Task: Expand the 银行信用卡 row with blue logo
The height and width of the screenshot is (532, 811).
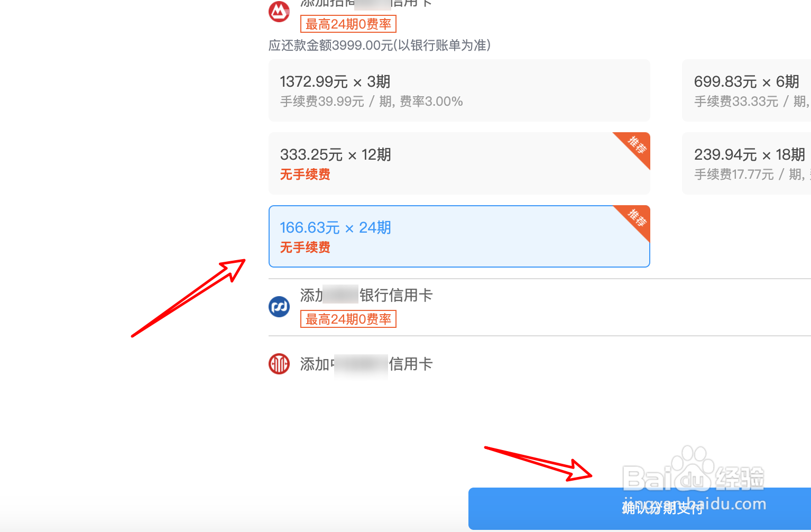Action: 540,307
